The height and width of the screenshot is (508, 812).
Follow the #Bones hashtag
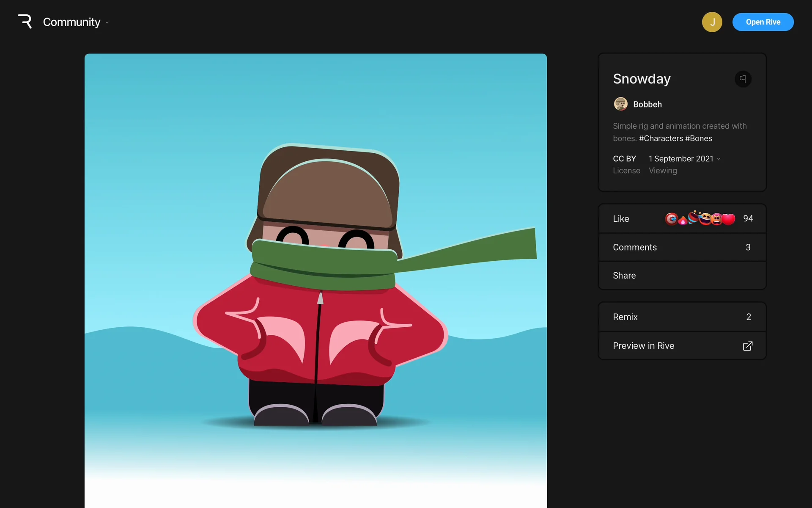[698, 138]
